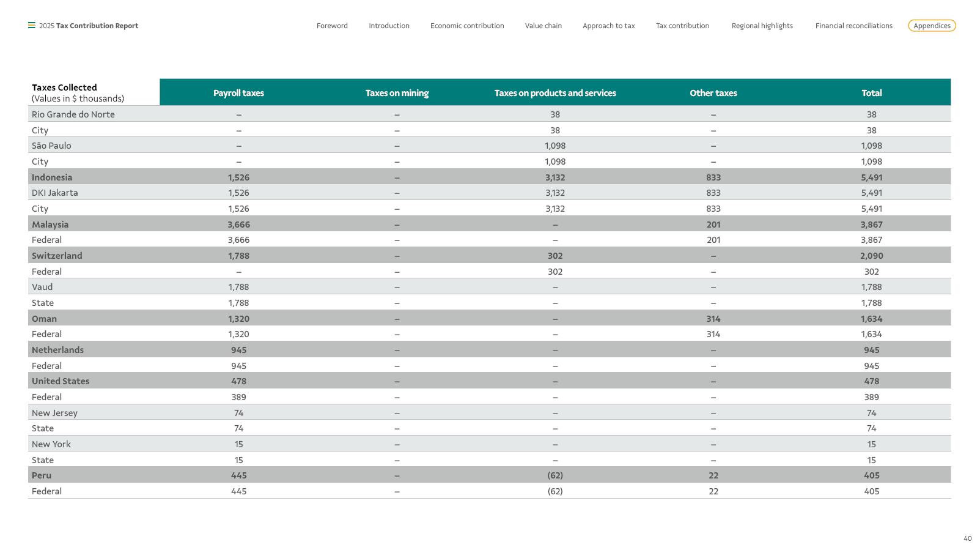Click Peru's other taxes value 22 in bold row
The image size is (980, 550).
pos(713,475)
